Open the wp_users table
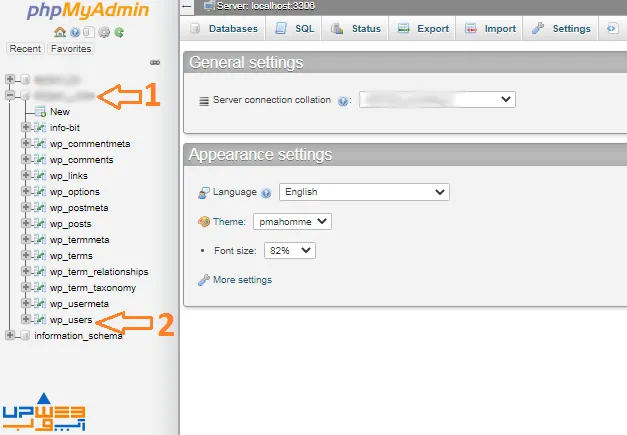 [x=71, y=320]
